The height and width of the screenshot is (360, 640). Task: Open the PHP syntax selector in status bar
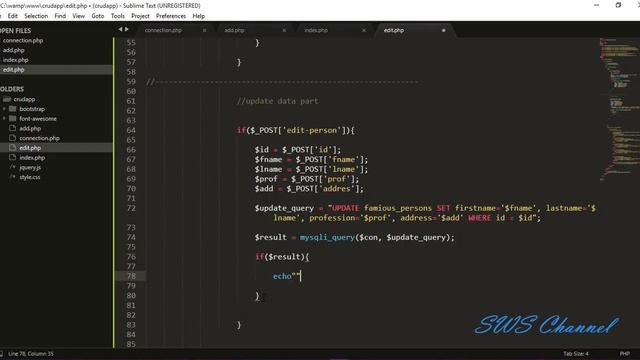(624, 354)
